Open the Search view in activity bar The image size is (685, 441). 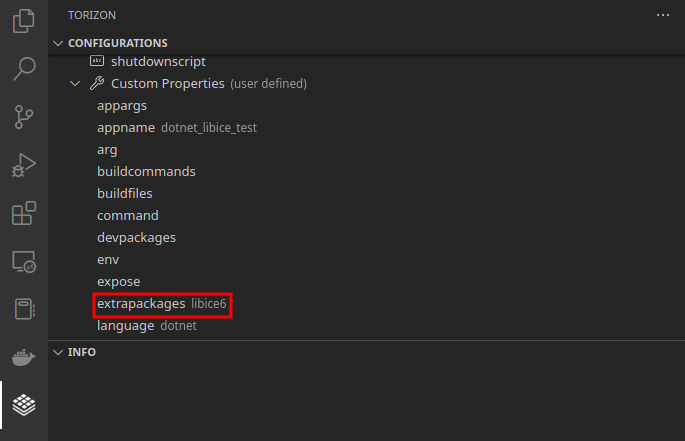click(x=24, y=69)
